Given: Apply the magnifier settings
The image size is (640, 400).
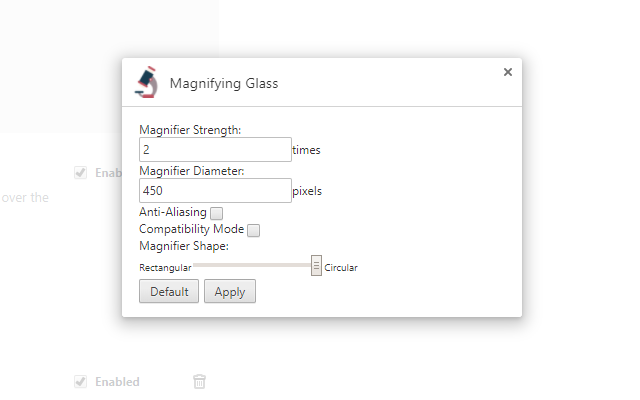Looking at the screenshot, I should (230, 291).
